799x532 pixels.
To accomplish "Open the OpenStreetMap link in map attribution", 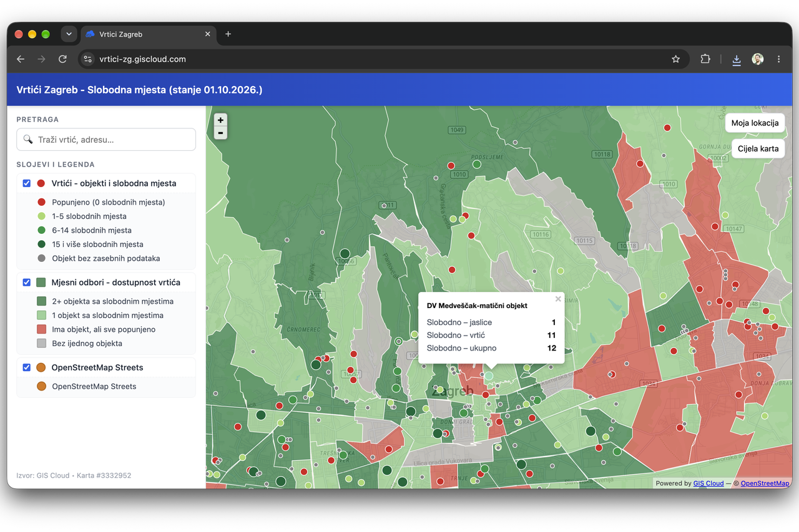I will point(765,483).
